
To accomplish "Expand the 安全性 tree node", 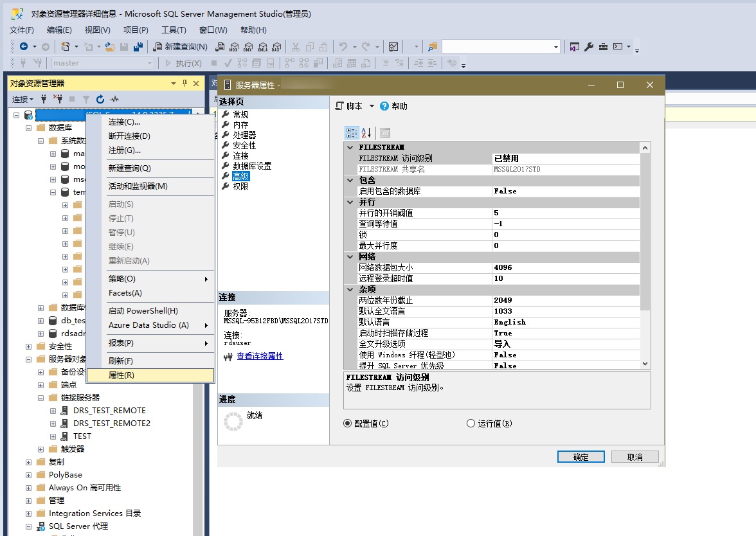I will (x=28, y=346).
